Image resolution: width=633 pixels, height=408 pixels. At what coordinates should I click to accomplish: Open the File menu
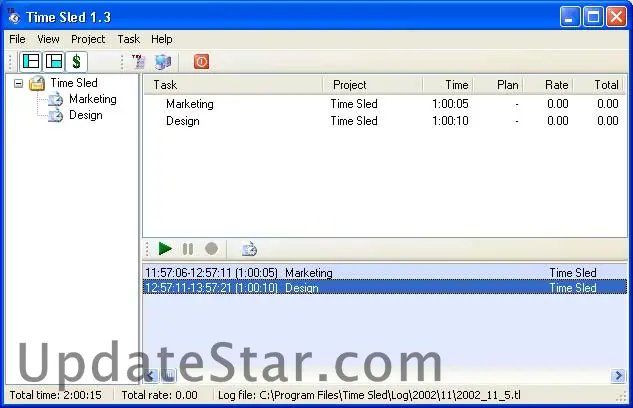(x=17, y=39)
